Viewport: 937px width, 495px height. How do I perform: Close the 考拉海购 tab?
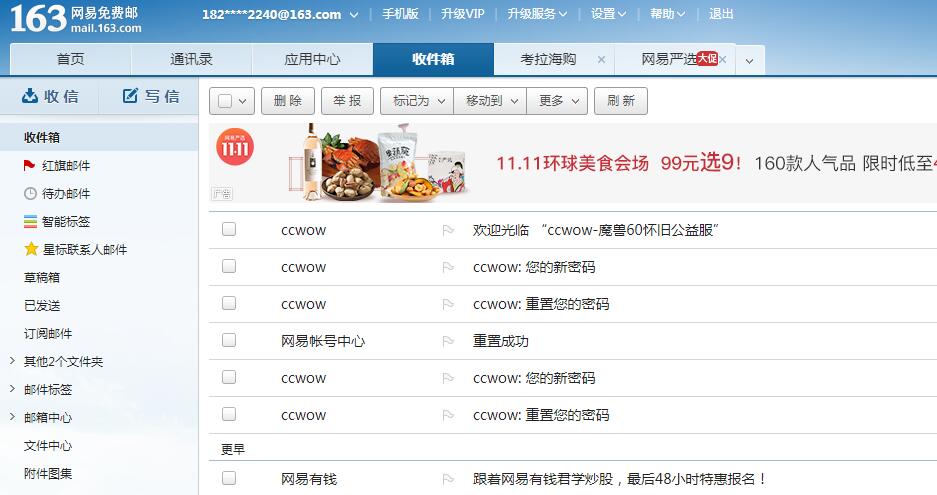601,59
